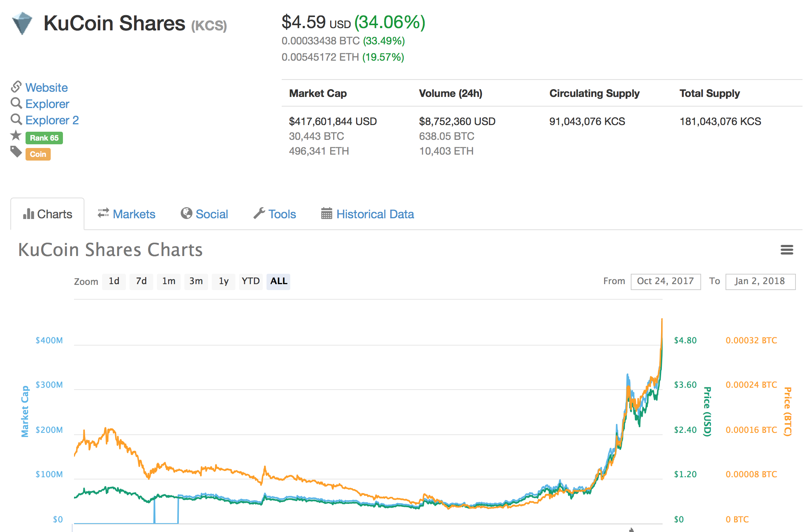The image size is (804, 532).
Task: Click the $8,752,360 USD volume value
Action: (457, 121)
